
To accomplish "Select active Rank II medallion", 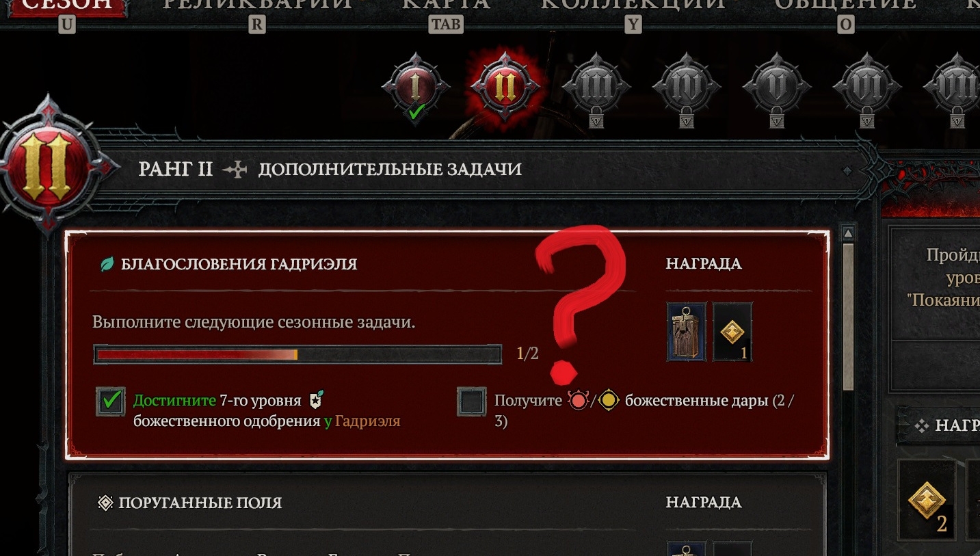I will coord(505,87).
